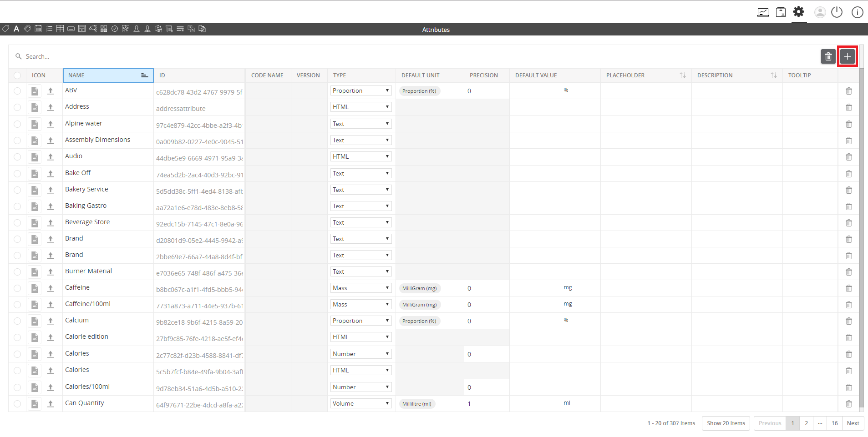
Task: Open the storefront toolbar icon
Action: point(82,29)
